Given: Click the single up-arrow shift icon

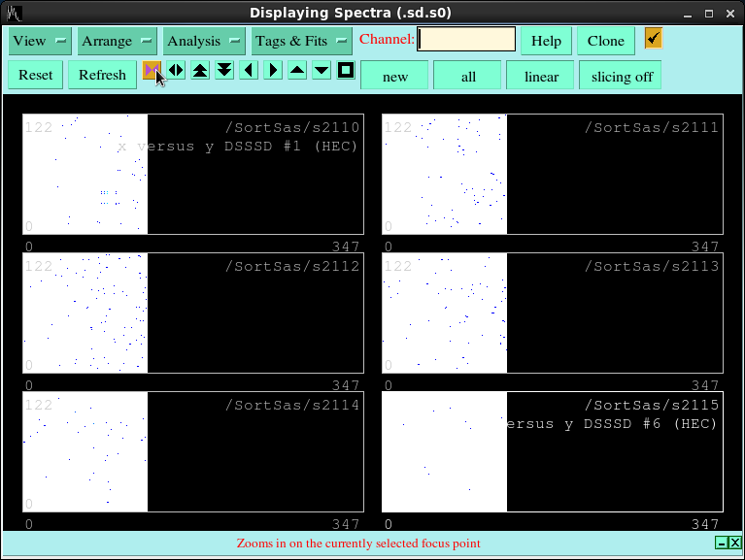Looking at the screenshot, I should point(297,70).
